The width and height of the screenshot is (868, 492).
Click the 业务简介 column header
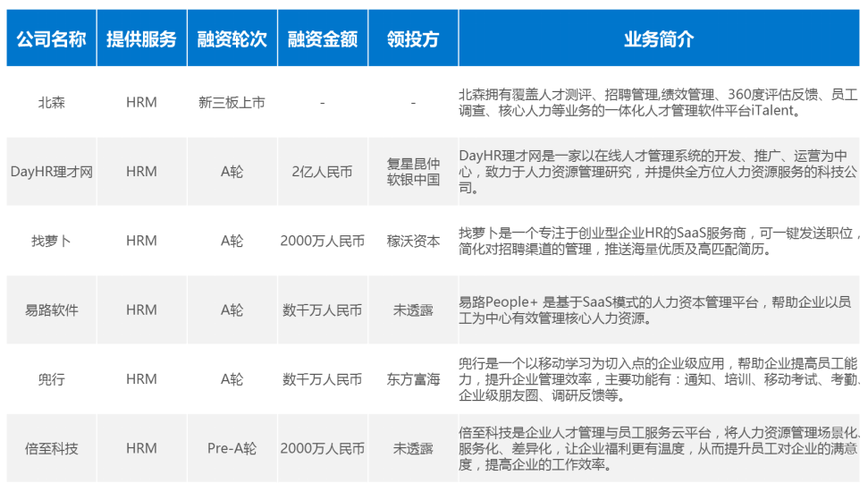[659, 38]
